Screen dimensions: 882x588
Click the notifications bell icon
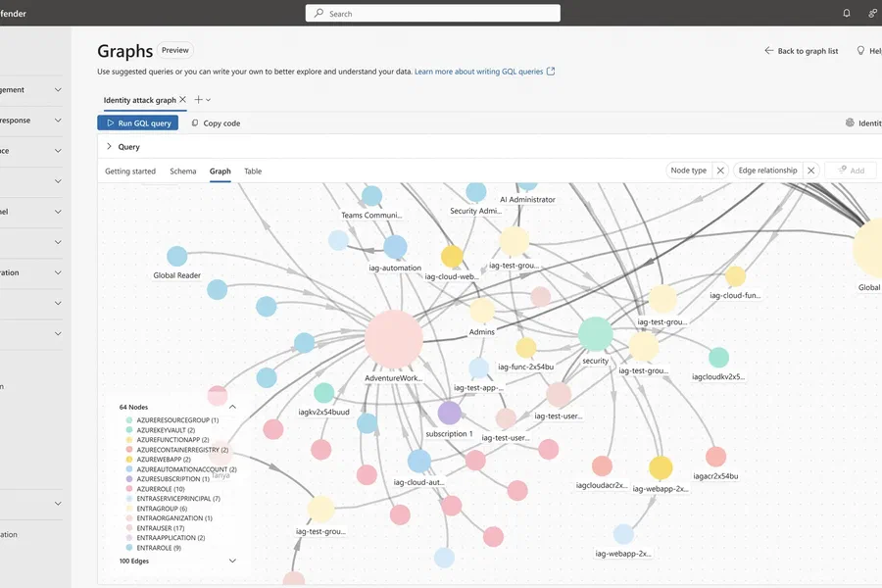pyautogui.click(x=846, y=13)
